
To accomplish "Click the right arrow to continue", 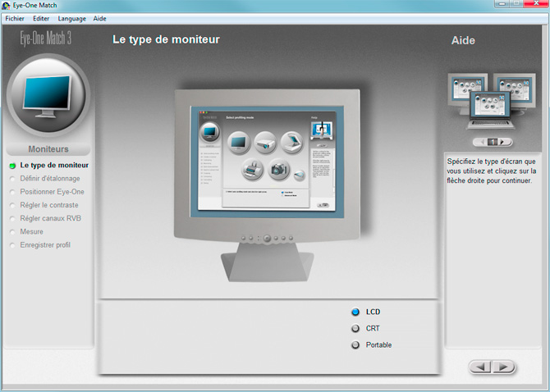I will click(504, 367).
